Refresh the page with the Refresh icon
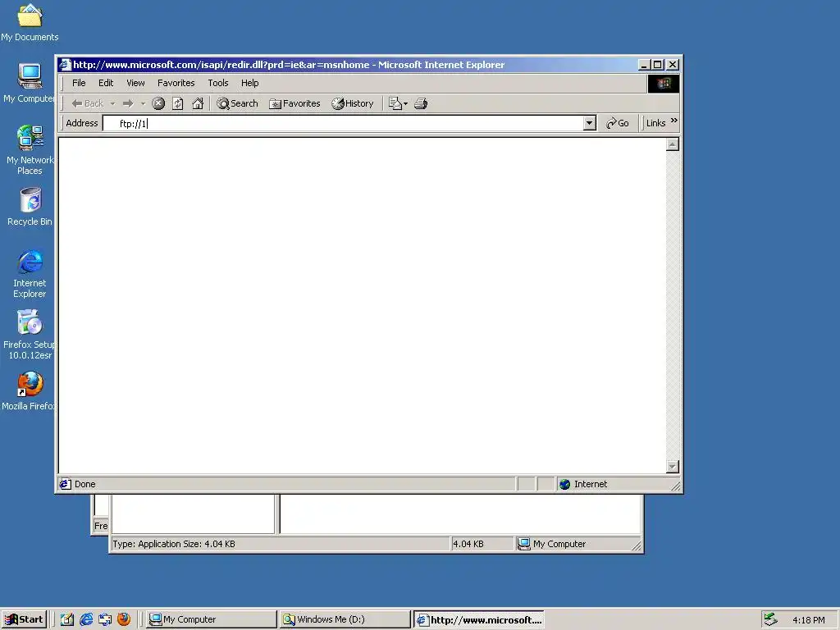 pos(178,103)
